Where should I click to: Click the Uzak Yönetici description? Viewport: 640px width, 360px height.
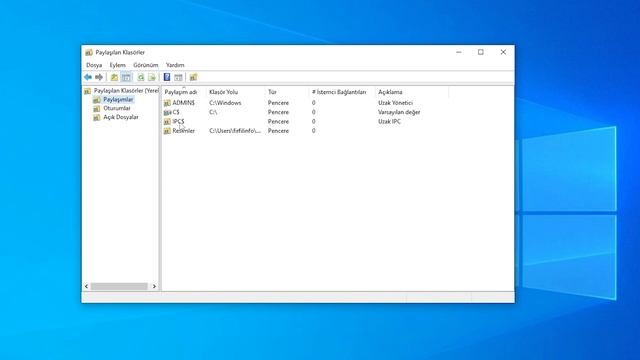[396, 103]
